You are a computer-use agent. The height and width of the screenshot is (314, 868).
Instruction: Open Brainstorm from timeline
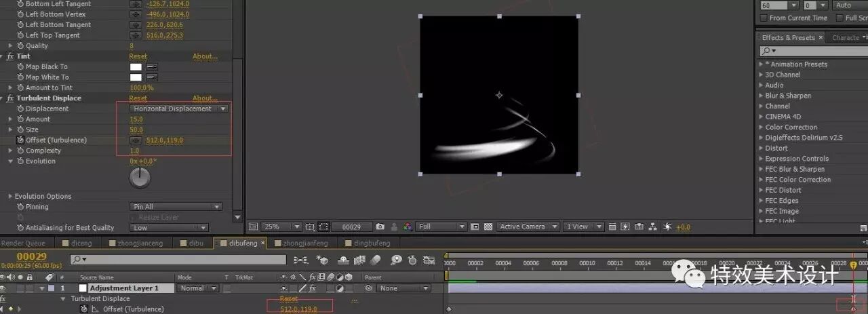coord(397,260)
